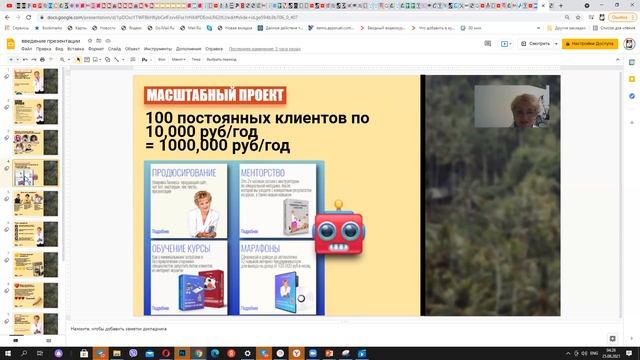Image resolution: width=640 pixels, height=360 pixels.
Task: Open the Google account avatar
Action: coord(629,44)
